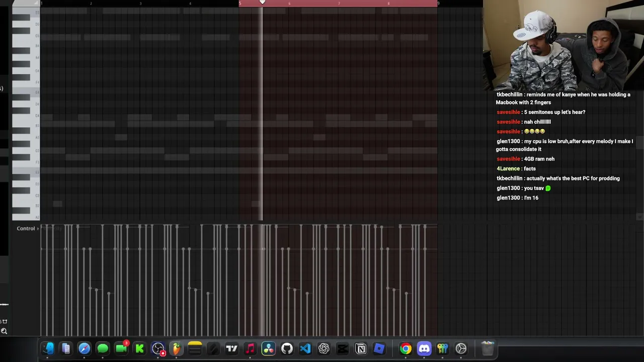Launch Notion from the dock
This screenshot has width=644, height=362.
pyautogui.click(x=361, y=348)
